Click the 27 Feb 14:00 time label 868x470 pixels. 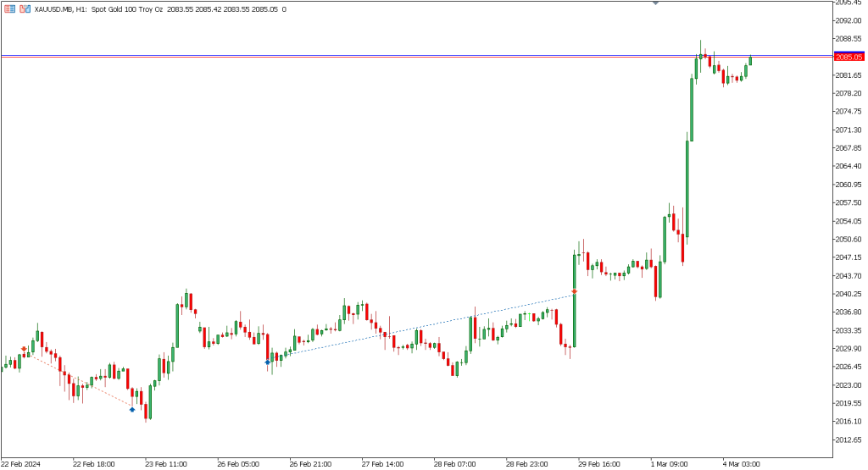pyautogui.click(x=382, y=464)
